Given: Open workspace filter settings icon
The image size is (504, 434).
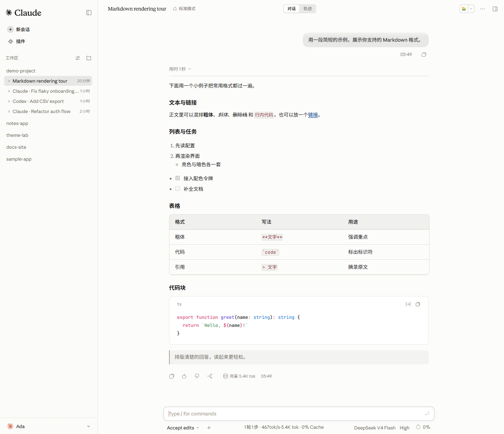Looking at the screenshot, I should 78,58.
